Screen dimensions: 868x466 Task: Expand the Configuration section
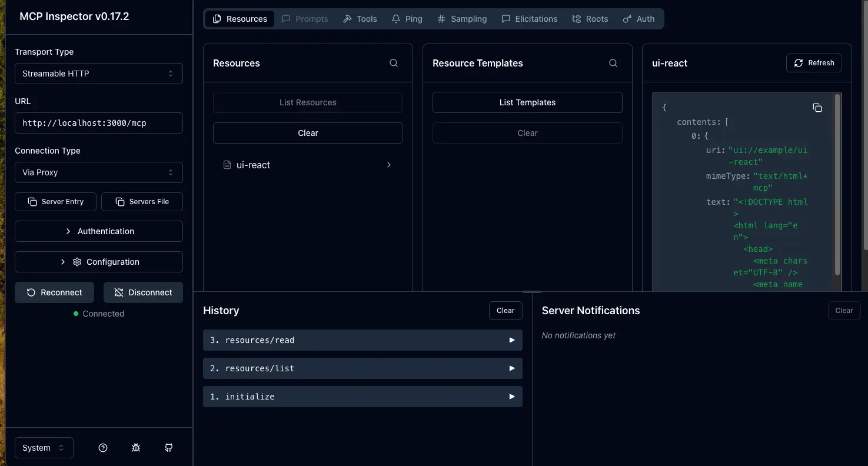click(99, 262)
